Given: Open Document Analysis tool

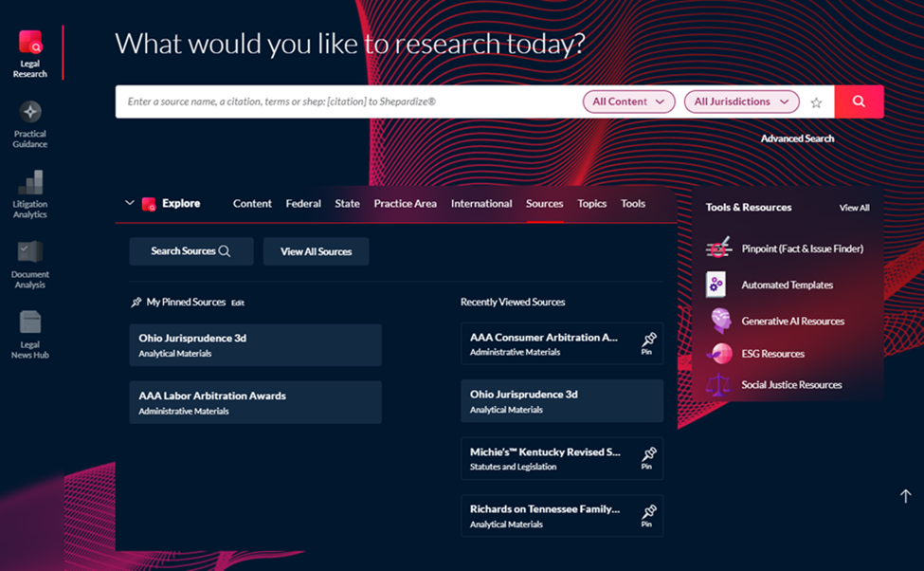Looking at the screenshot, I should [x=30, y=265].
